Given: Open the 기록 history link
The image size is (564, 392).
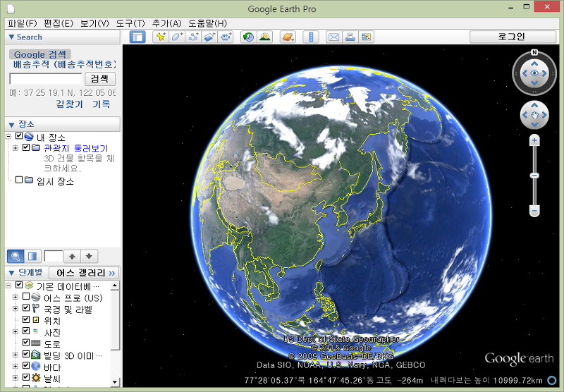Looking at the screenshot, I should [102, 104].
